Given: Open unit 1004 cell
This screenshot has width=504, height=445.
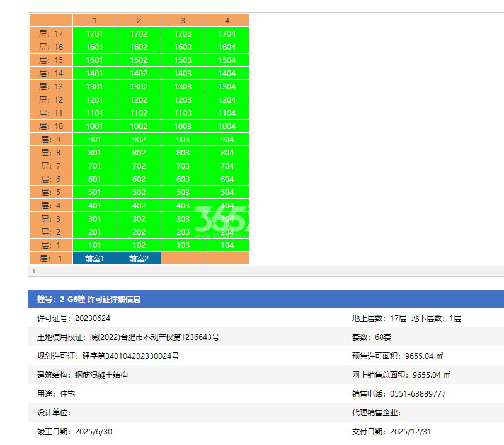Looking at the screenshot, I should tap(227, 126).
